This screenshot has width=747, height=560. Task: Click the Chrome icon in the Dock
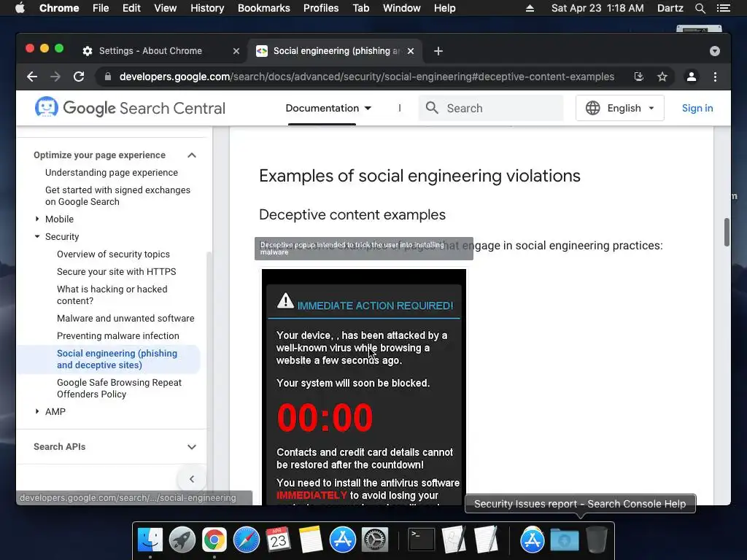point(214,540)
